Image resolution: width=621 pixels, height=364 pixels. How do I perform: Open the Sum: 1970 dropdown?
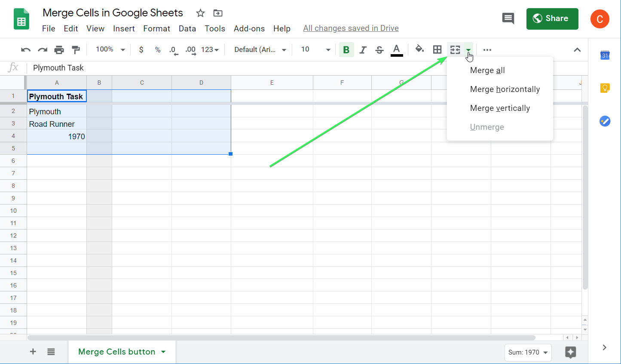pos(528,352)
